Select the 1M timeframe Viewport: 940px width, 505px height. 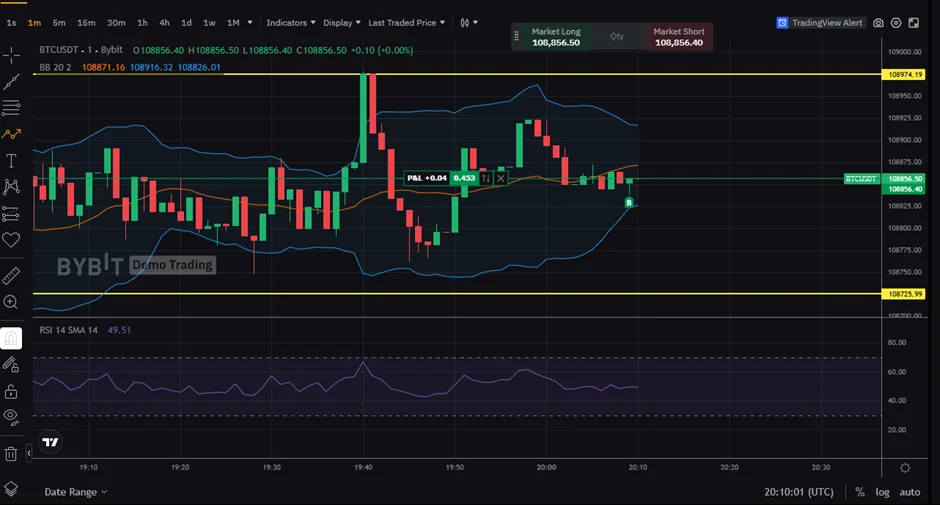coord(233,23)
